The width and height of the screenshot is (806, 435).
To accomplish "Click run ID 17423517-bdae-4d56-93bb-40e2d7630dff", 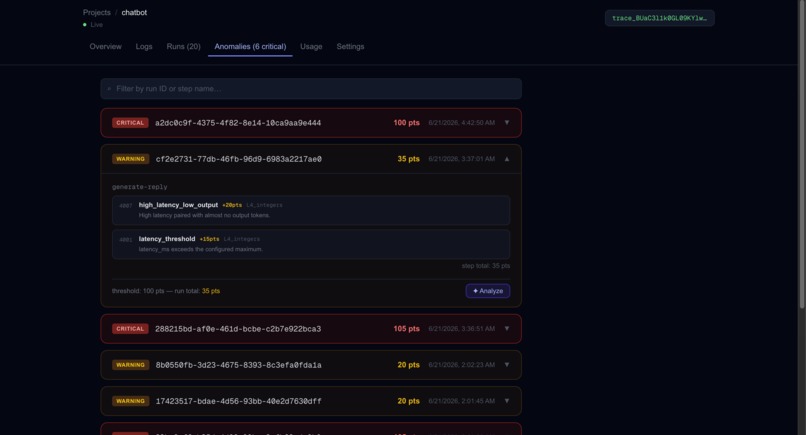I will tap(239, 401).
